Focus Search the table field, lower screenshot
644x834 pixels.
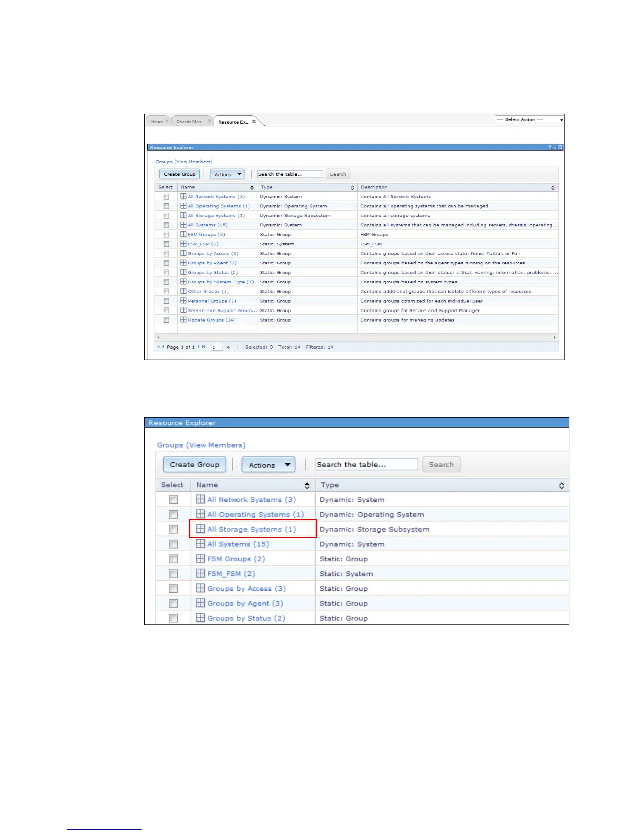pos(367,464)
